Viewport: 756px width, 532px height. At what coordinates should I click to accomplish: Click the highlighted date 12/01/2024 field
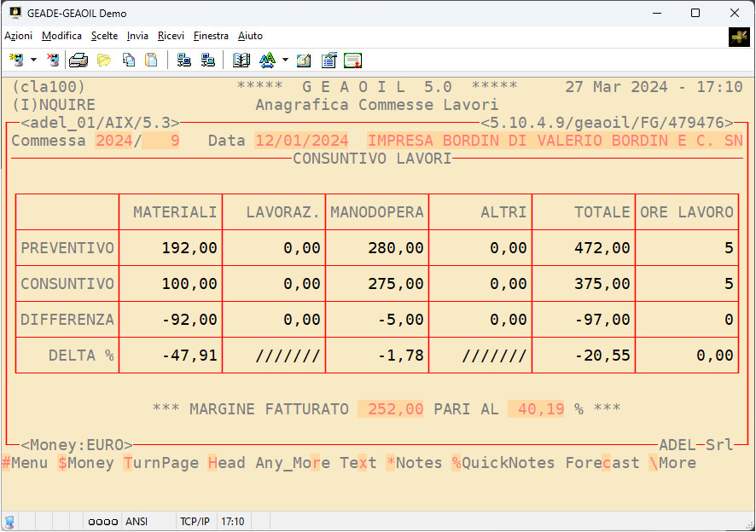tap(302, 141)
